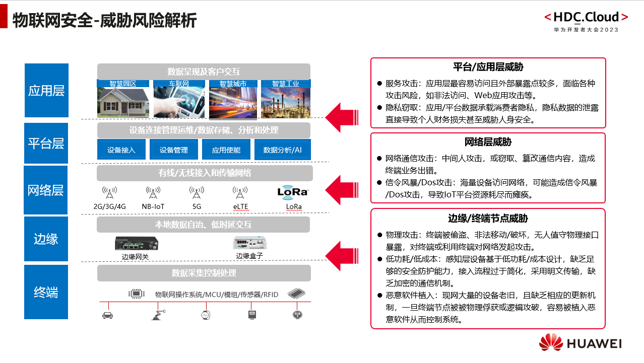Image resolution: width=644 pixels, height=363 pixels.
Task: Click the 应用使能 blue box
Action: (226, 150)
